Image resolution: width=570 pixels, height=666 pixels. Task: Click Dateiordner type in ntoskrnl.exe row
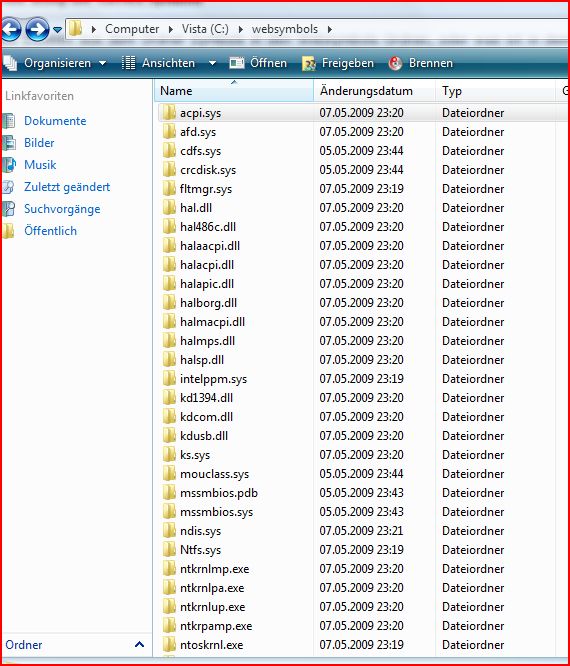click(473, 645)
